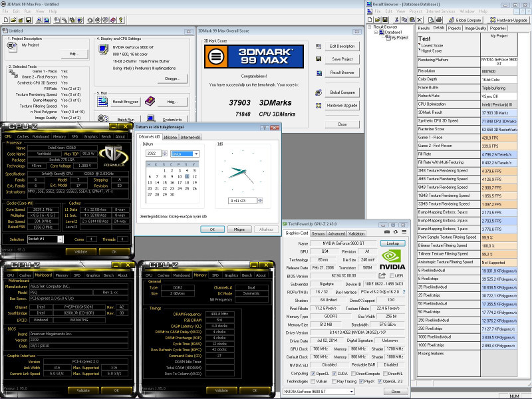Toggle the CUDA checkbox in GPU-Z
The image size is (532, 399).
pyautogui.click(x=334, y=374)
